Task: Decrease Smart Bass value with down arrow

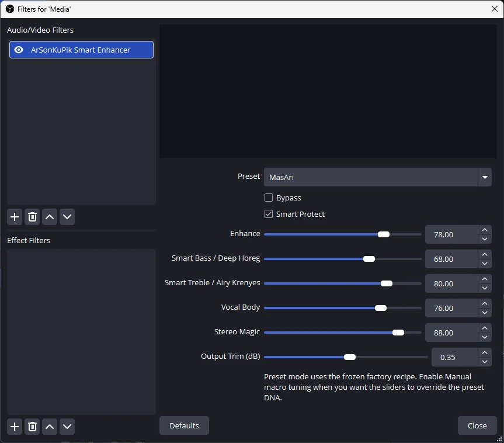Action: pyautogui.click(x=485, y=264)
